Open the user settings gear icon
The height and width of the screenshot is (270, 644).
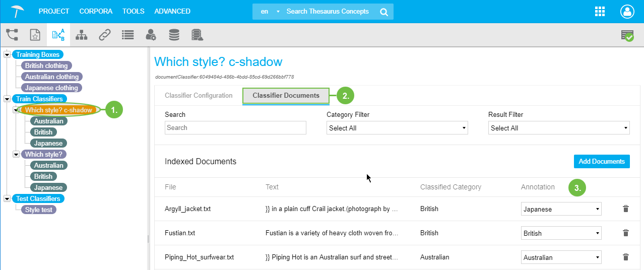151,35
